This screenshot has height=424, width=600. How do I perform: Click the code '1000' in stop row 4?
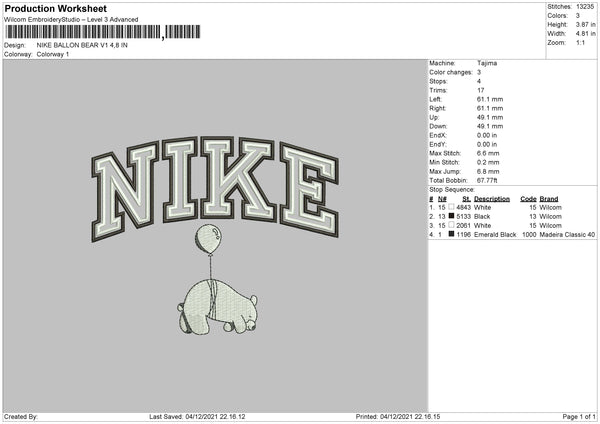pyautogui.click(x=529, y=235)
